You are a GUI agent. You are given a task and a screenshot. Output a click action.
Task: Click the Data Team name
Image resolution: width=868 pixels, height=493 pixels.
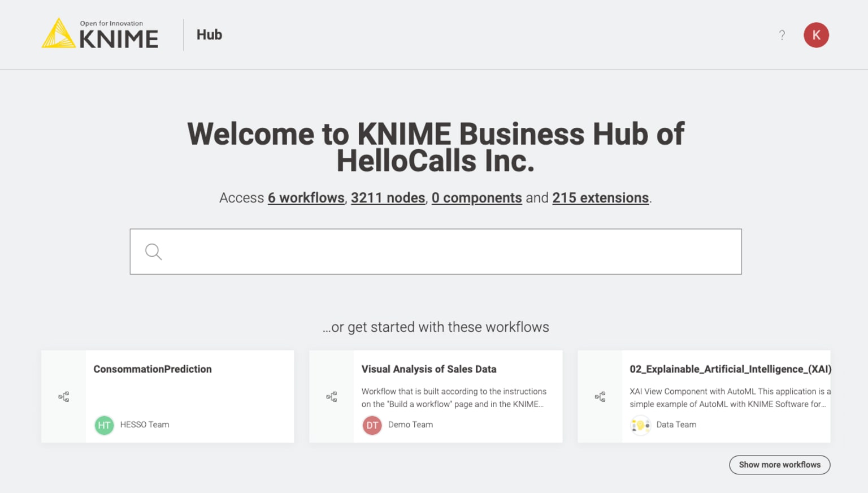point(676,425)
